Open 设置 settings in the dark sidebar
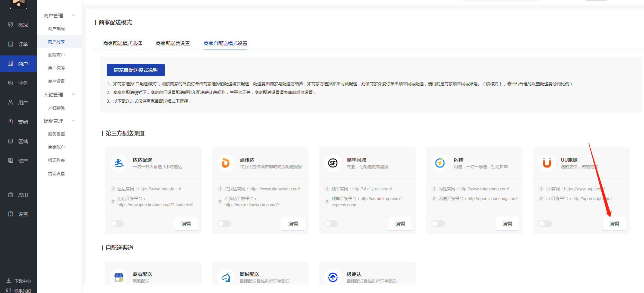The width and height of the screenshot is (644, 293). coord(18,214)
